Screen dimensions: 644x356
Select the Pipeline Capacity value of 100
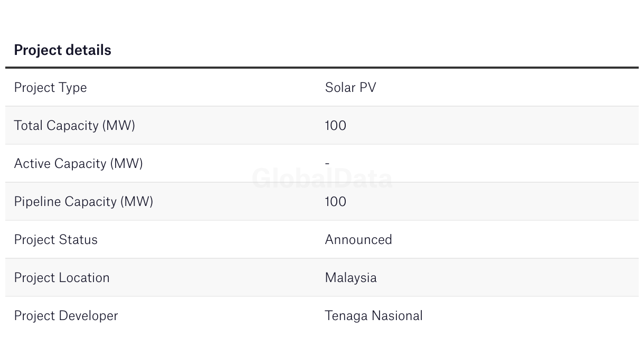[x=336, y=202]
